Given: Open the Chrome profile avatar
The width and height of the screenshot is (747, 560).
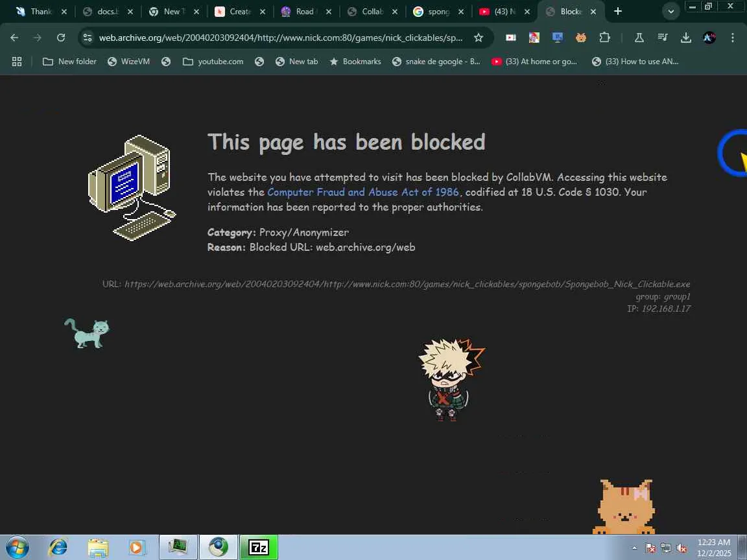Looking at the screenshot, I should tap(709, 38).
